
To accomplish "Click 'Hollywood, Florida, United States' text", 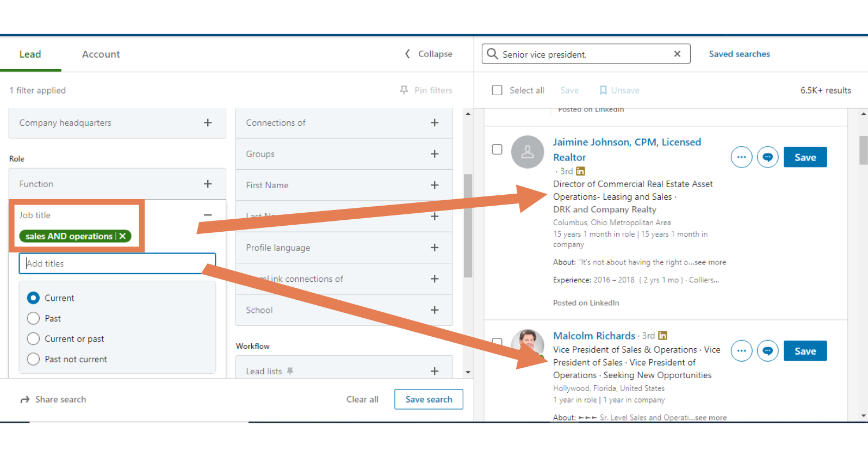I will (x=609, y=388).
